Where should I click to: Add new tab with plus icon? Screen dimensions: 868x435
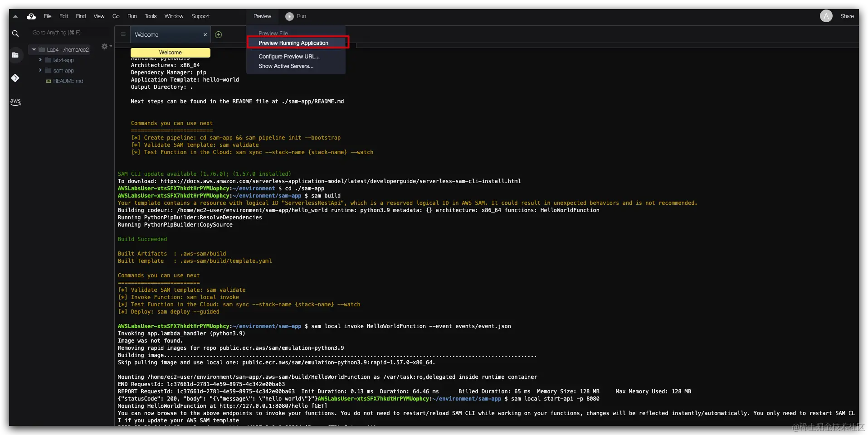point(218,35)
